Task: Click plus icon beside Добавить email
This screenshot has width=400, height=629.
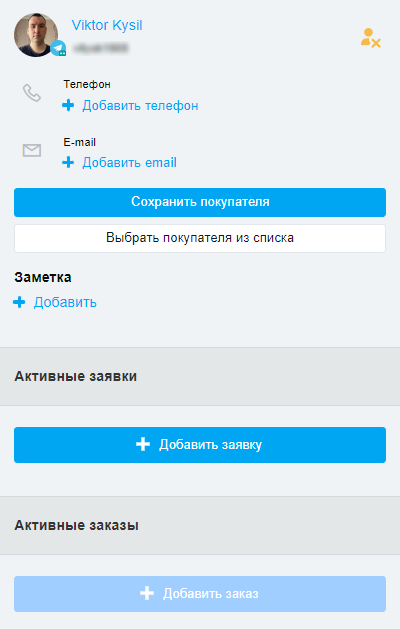Action: coord(68,162)
